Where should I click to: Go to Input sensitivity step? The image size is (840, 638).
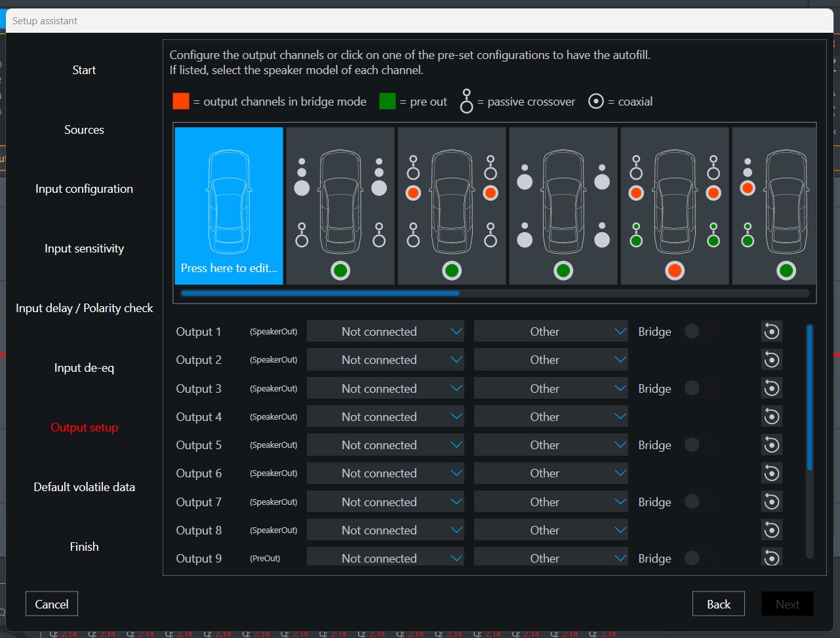pos(84,249)
